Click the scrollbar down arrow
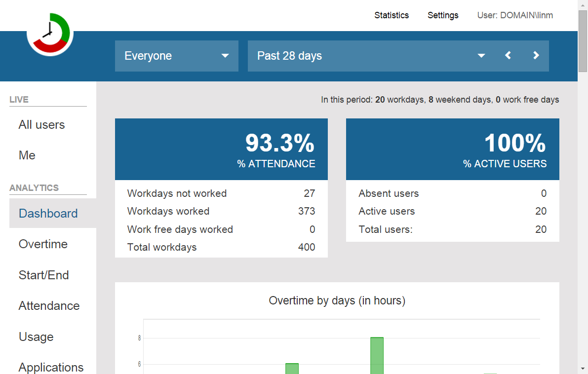 (x=583, y=369)
